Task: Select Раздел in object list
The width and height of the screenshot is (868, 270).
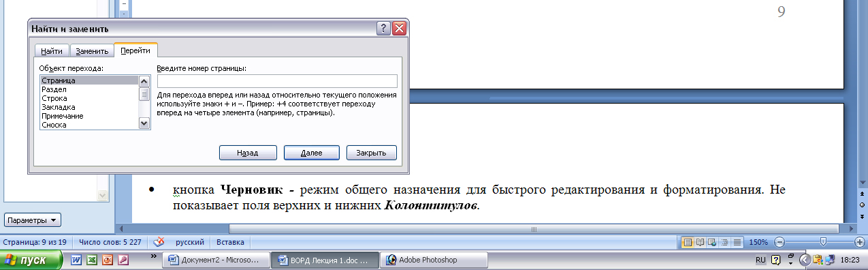Action: (89, 89)
